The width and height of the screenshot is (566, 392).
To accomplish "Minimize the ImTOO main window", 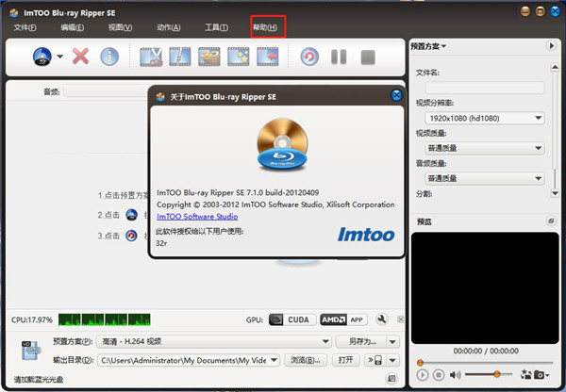I will (525, 12).
